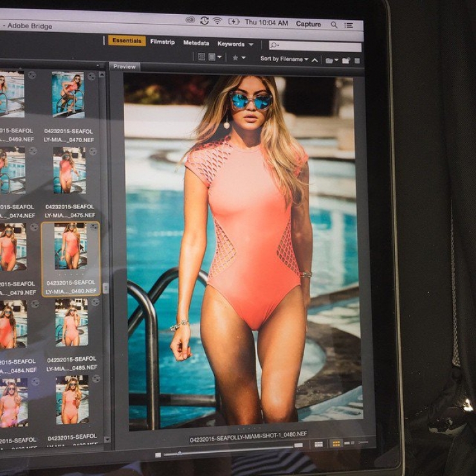
Task: Switch to the Metadata workspace
Action: 196,43
